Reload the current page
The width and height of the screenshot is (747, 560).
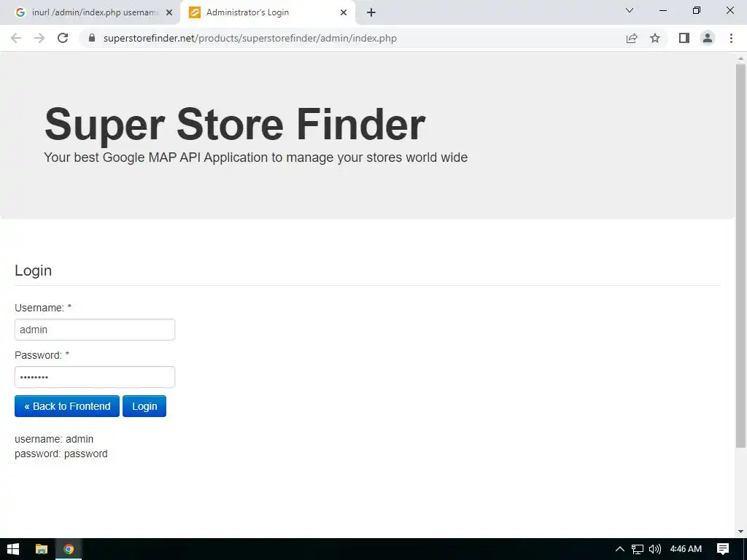point(63,38)
